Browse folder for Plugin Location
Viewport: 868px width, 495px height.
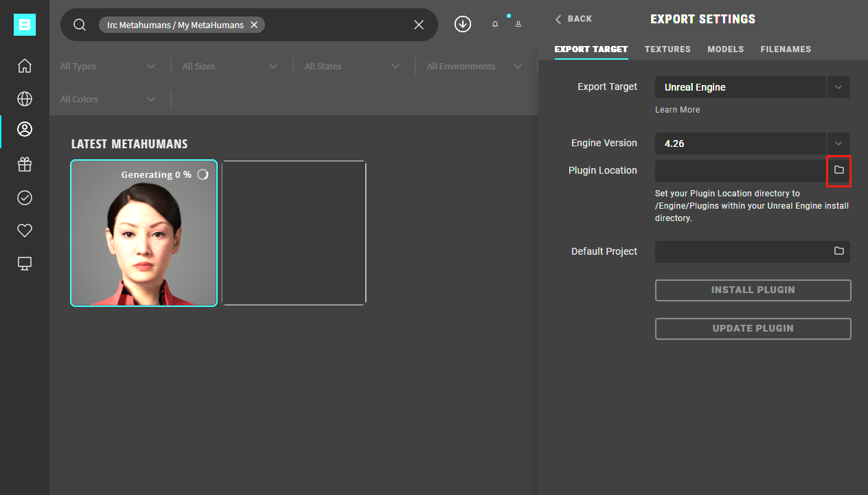(x=839, y=170)
